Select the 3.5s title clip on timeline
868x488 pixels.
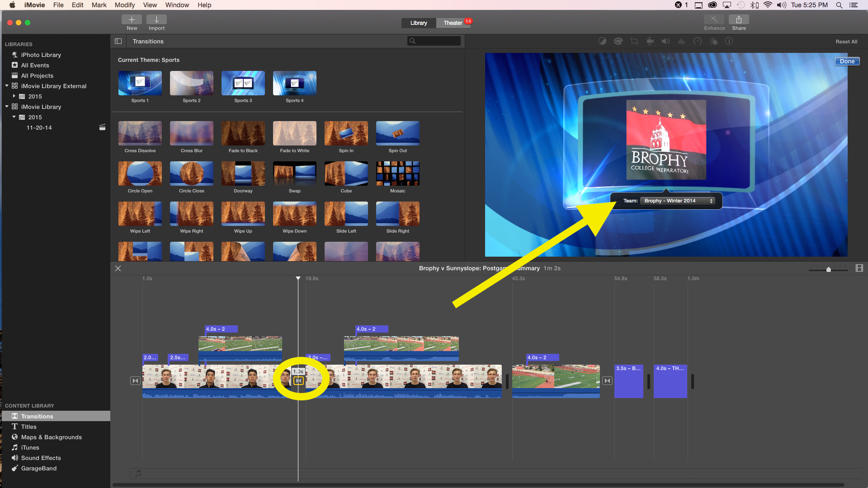click(628, 381)
